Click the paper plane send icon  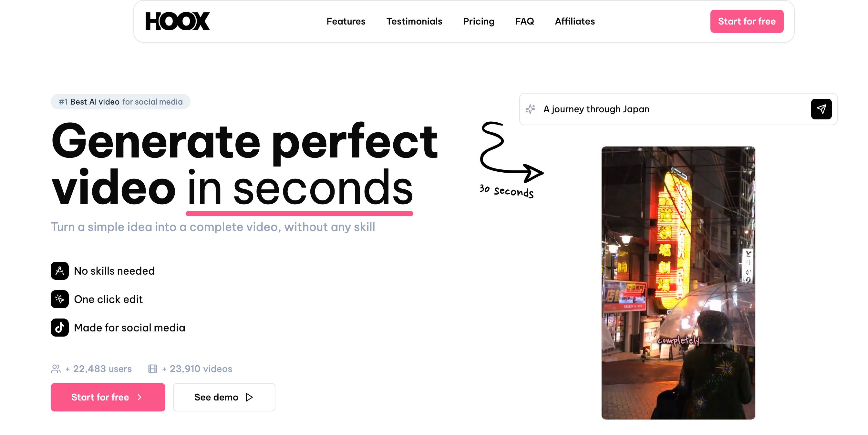pos(821,109)
